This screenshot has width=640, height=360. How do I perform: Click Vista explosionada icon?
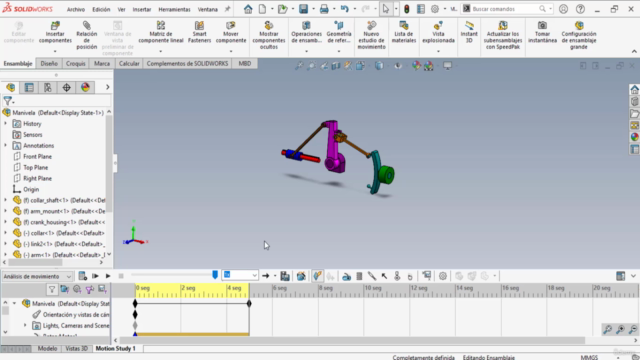(x=438, y=26)
